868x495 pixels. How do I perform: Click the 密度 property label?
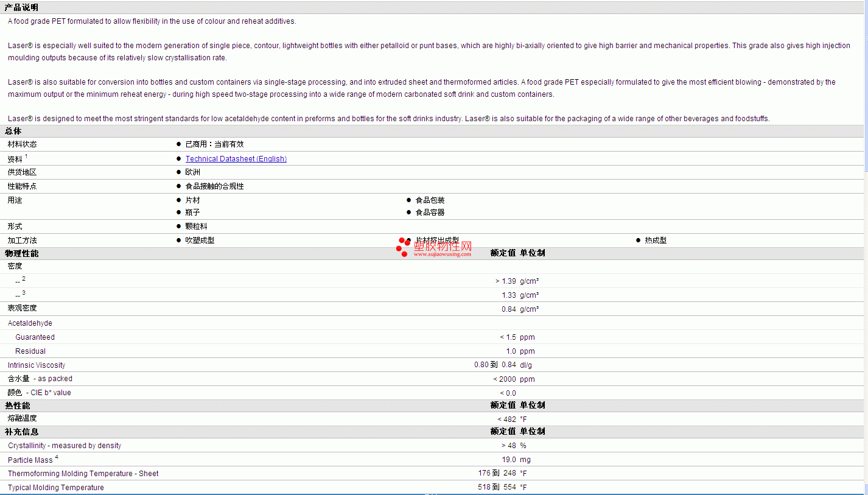pos(15,266)
